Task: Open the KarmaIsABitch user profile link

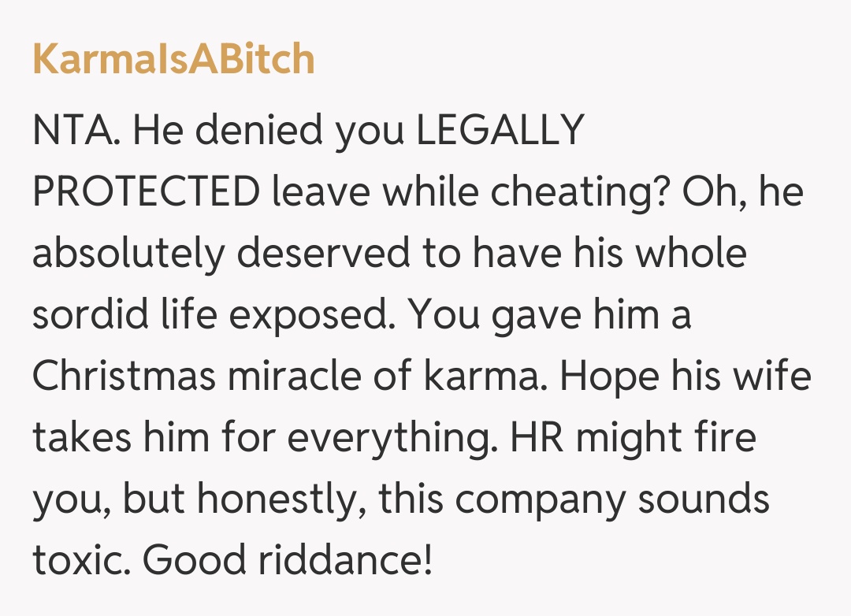Action: (173, 59)
